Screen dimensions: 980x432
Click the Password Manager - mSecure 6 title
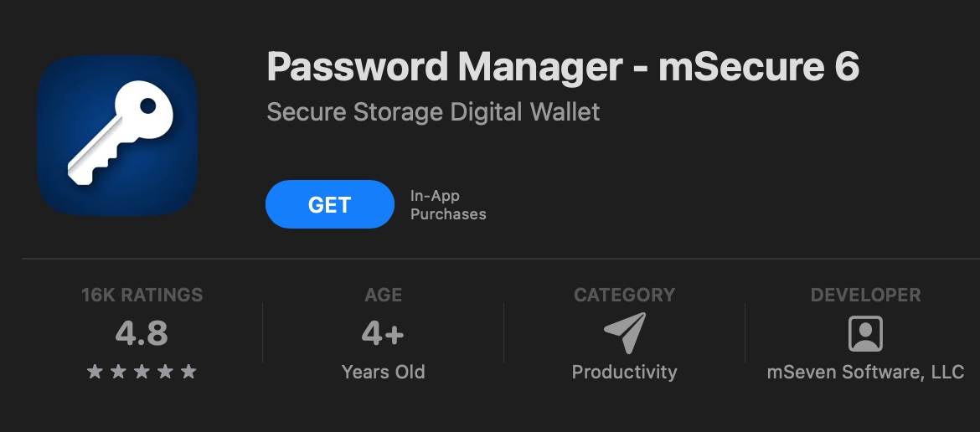(x=563, y=67)
